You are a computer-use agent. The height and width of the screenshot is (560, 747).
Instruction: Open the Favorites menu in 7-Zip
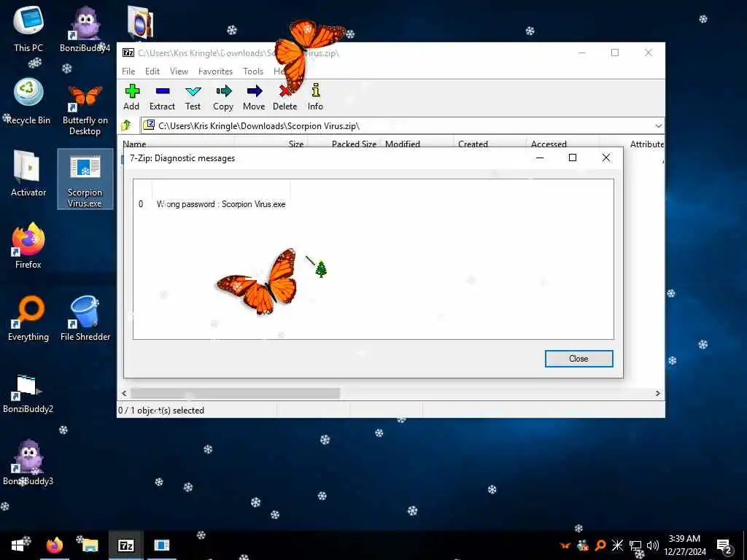pos(215,71)
